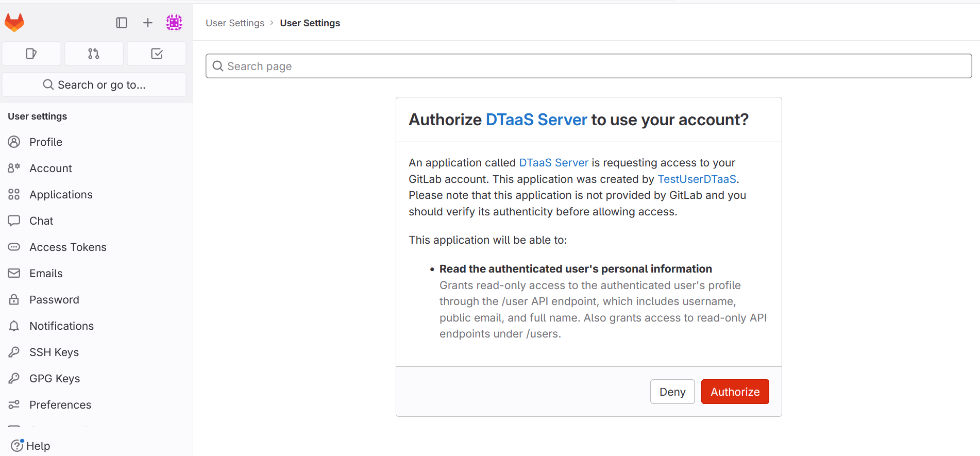The height and width of the screenshot is (456, 980).
Task: Open merge requests shortcut icon
Action: (94, 54)
